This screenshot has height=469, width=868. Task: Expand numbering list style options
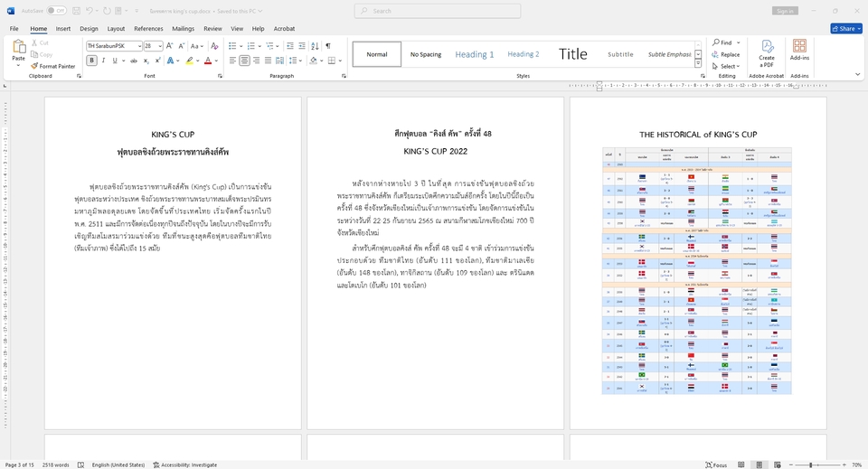point(259,46)
